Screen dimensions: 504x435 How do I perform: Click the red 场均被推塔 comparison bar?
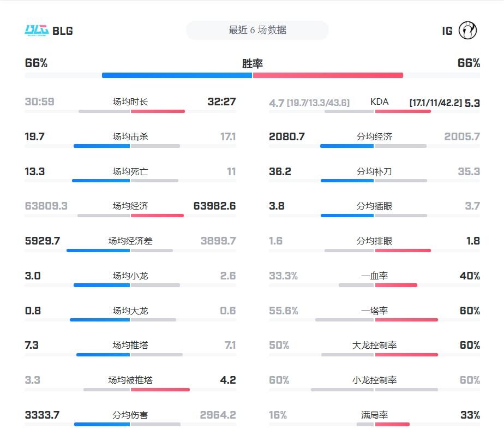coord(160,390)
